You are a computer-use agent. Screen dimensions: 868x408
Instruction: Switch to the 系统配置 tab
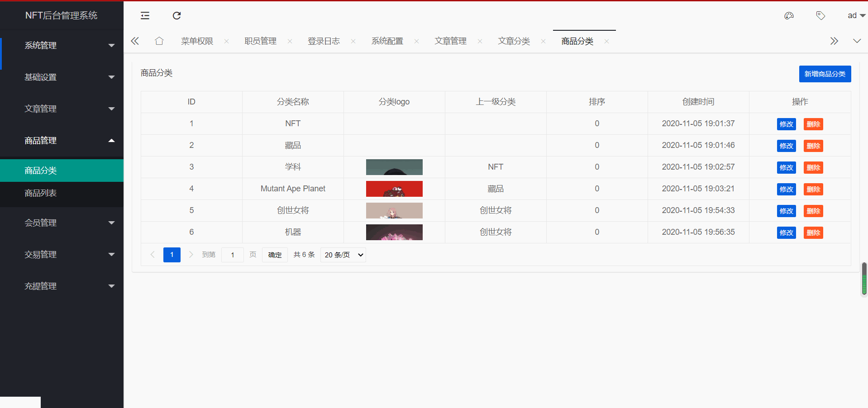click(x=387, y=41)
